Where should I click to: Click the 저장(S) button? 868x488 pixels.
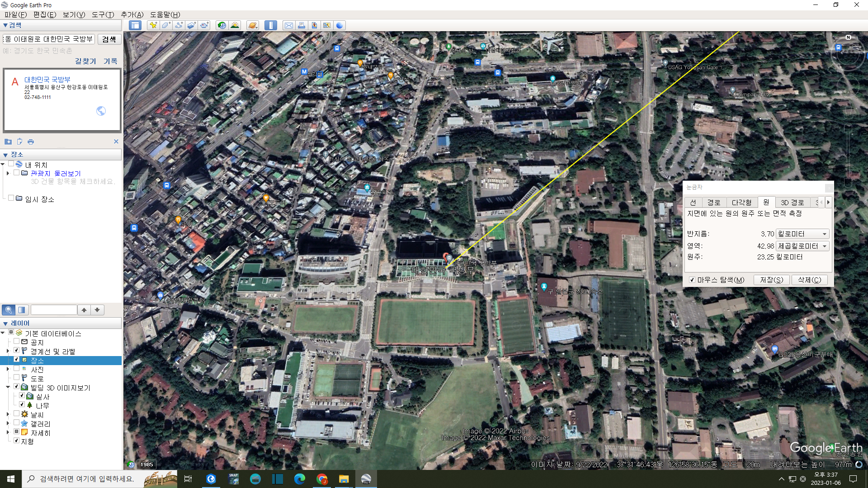pos(771,280)
